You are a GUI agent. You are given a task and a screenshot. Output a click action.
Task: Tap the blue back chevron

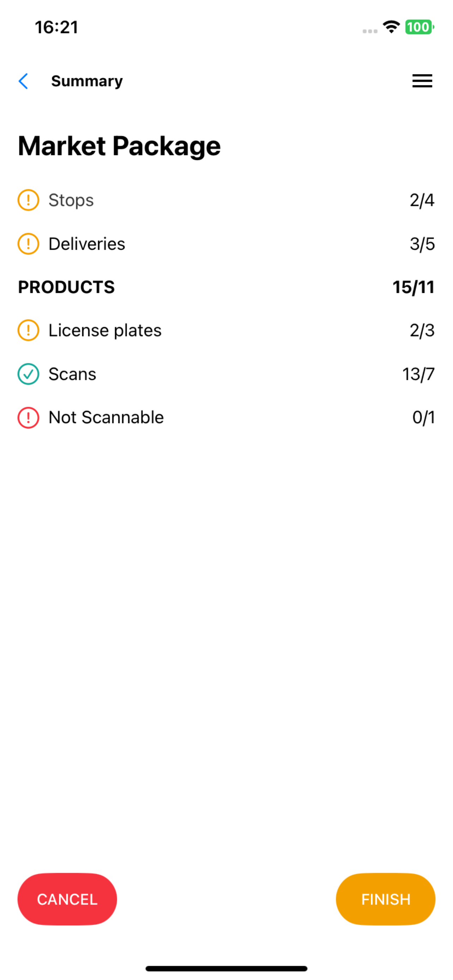23,81
